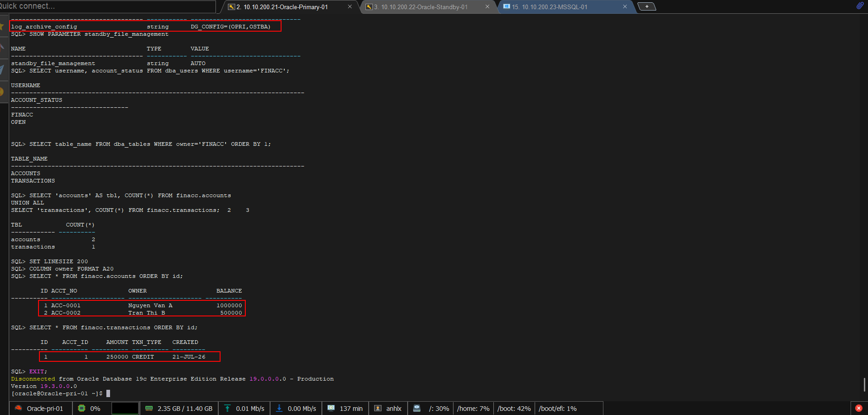The height and width of the screenshot is (415, 868).
Task: Click the Quick connect input field
Action: coord(108,6)
